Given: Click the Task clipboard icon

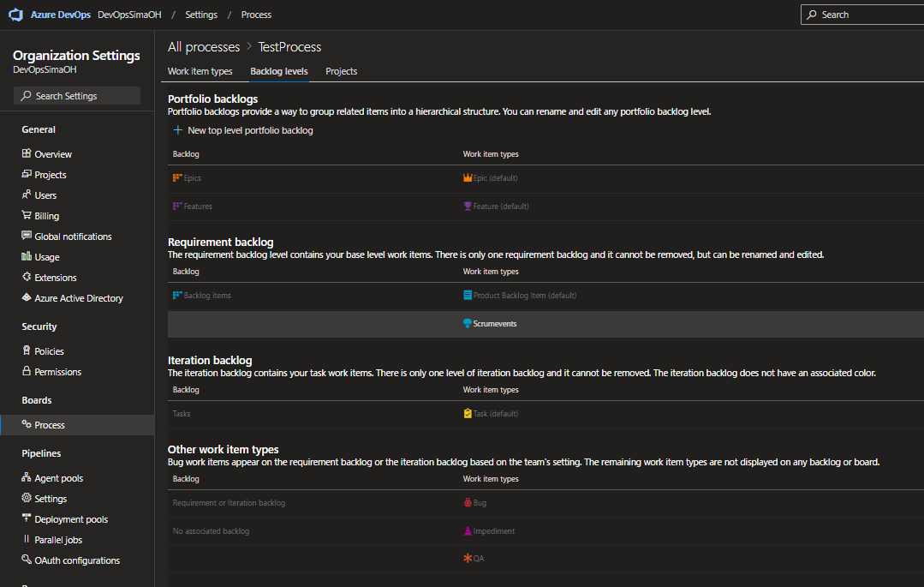Looking at the screenshot, I should [x=468, y=414].
